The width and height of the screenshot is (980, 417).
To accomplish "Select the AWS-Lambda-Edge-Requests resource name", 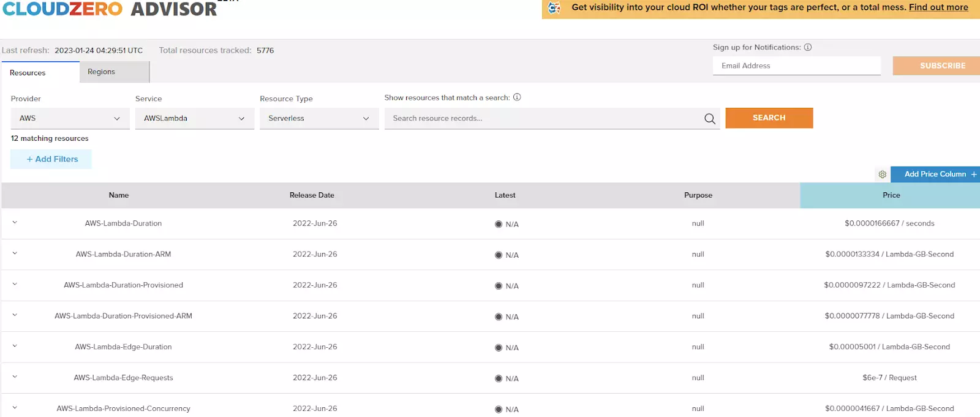I will tap(123, 378).
